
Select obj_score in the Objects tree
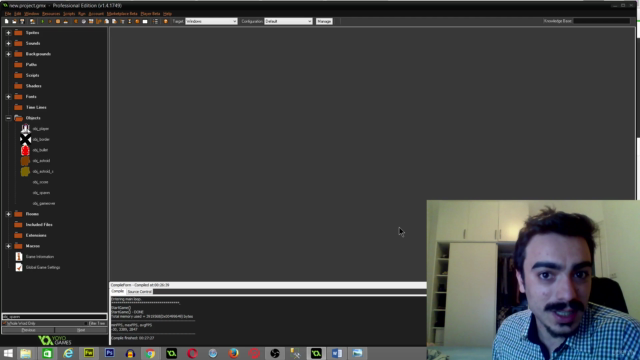tap(40, 182)
